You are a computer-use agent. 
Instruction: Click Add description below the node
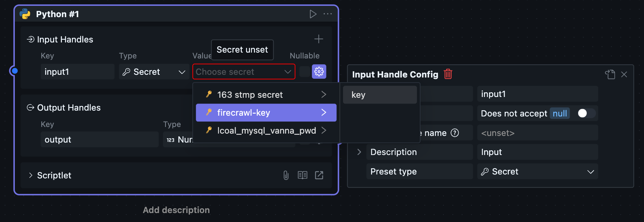(176, 210)
